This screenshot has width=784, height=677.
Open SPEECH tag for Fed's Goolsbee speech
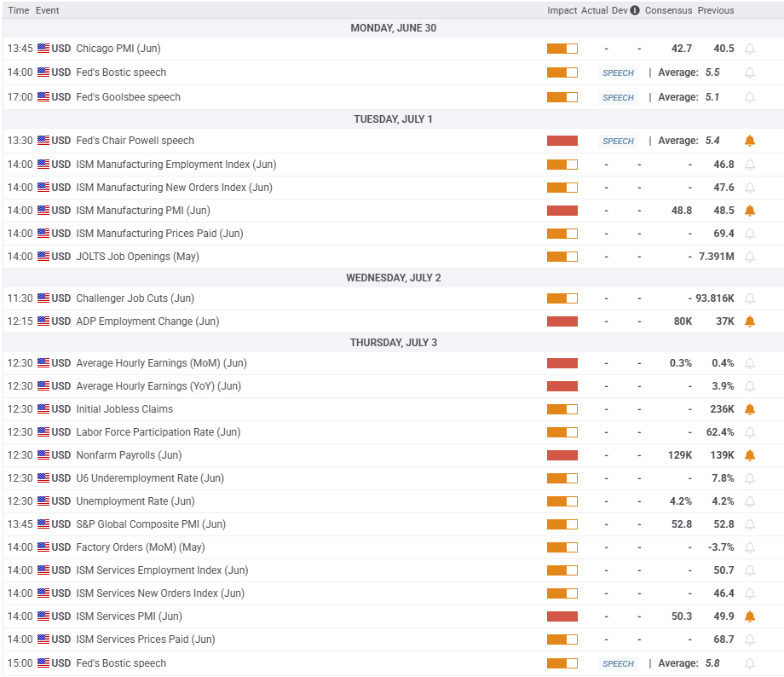[x=618, y=97]
